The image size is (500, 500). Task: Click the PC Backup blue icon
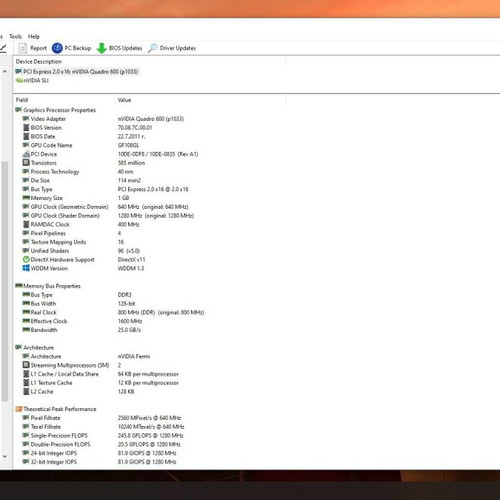[57, 48]
